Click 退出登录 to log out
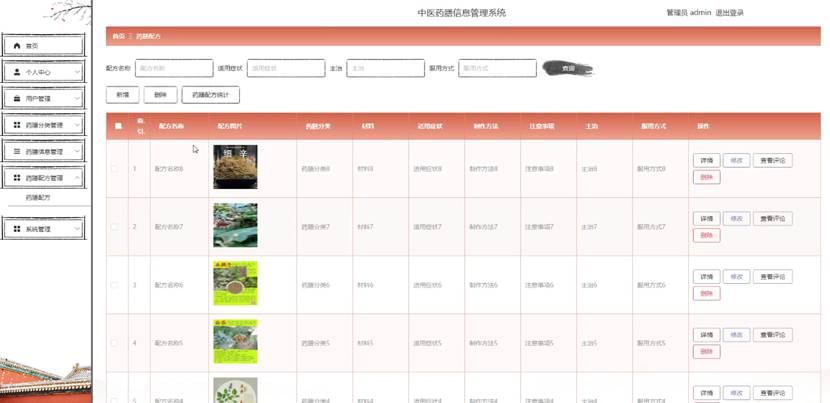This screenshot has height=403, width=830. click(729, 13)
